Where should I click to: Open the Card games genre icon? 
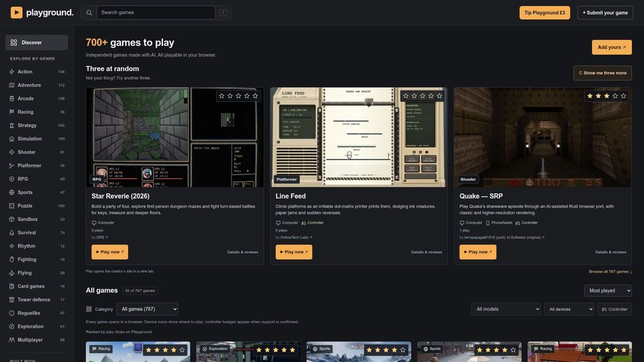(11, 286)
